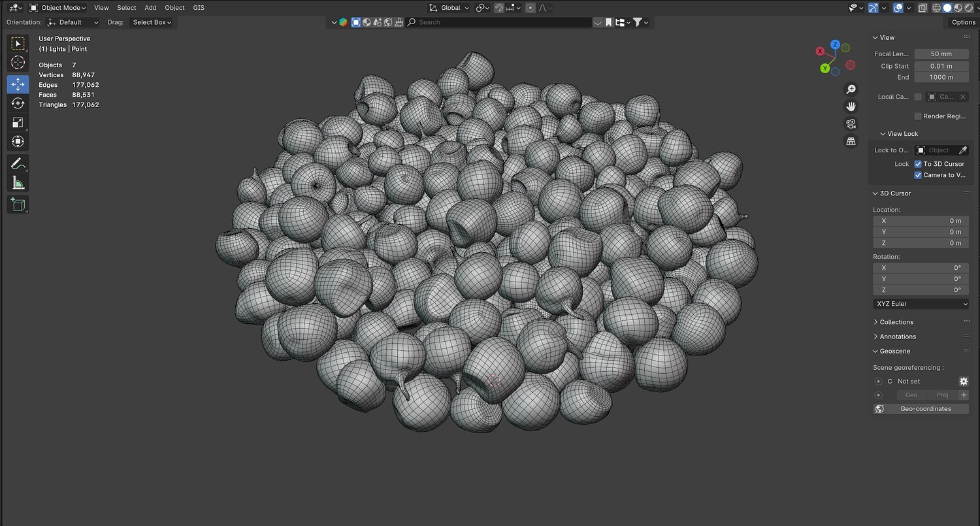Click the bookmark icon beside search
The width and height of the screenshot is (980, 526).
(608, 22)
